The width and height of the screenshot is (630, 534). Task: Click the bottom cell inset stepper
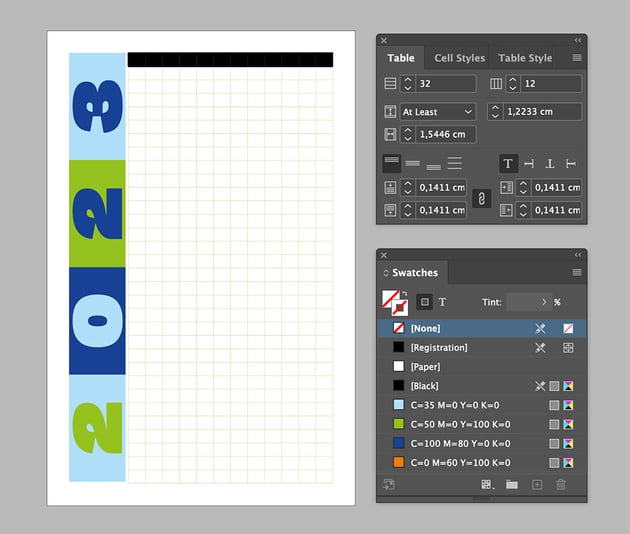click(x=408, y=210)
